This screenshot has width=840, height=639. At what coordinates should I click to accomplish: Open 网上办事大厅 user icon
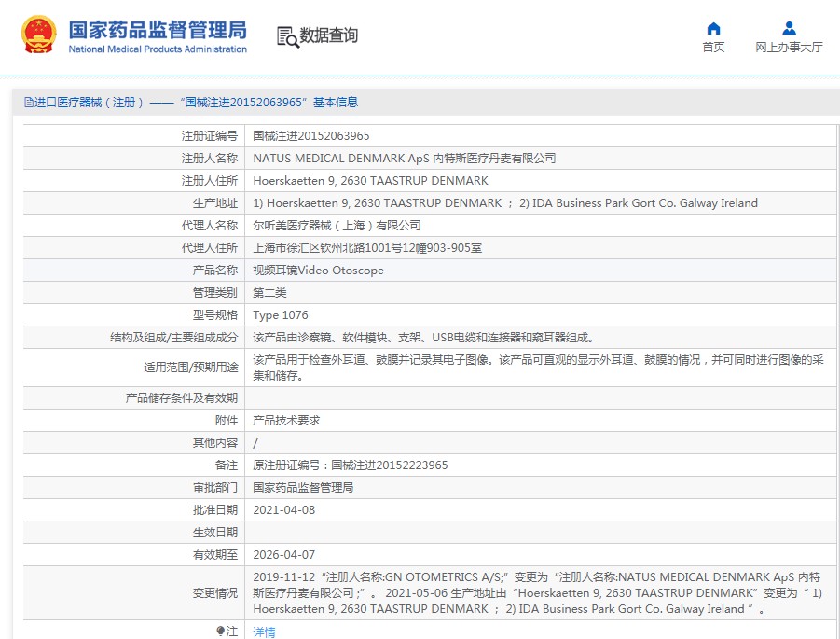click(x=789, y=28)
